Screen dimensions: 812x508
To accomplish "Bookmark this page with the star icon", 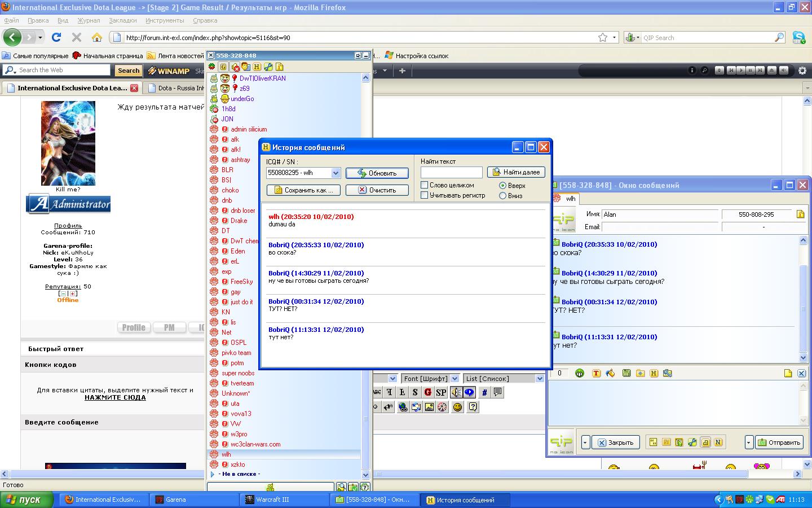I will tap(603, 37).
